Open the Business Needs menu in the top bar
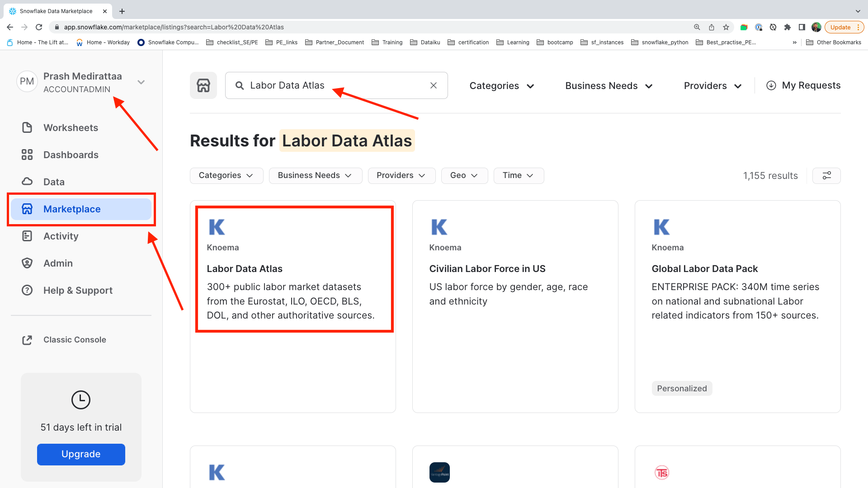The image size is (868, 488). [x=609, y=86]
